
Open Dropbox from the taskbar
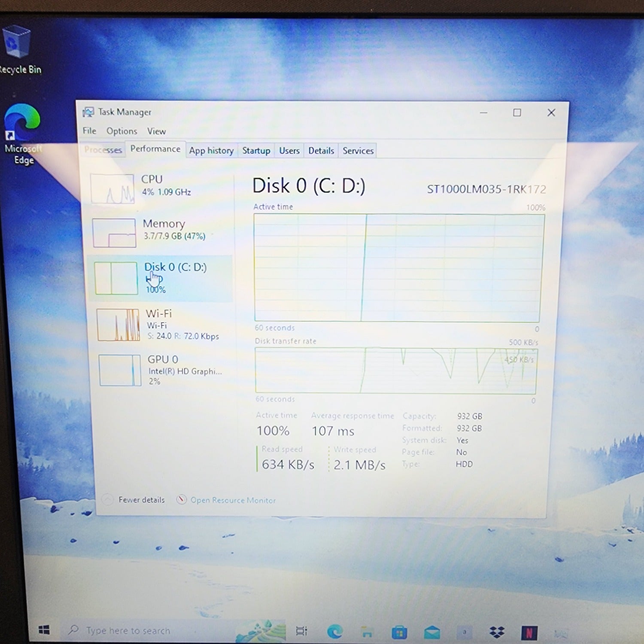(x=497, y=632)
